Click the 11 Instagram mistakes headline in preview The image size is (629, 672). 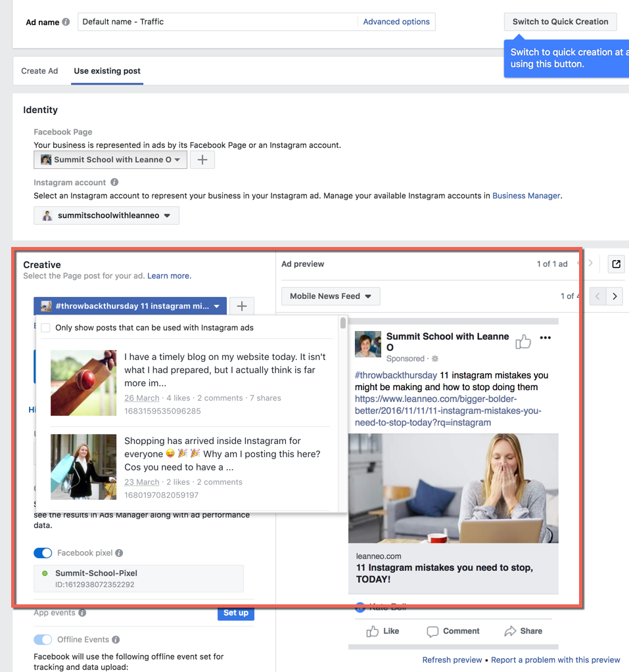point(444,573)
